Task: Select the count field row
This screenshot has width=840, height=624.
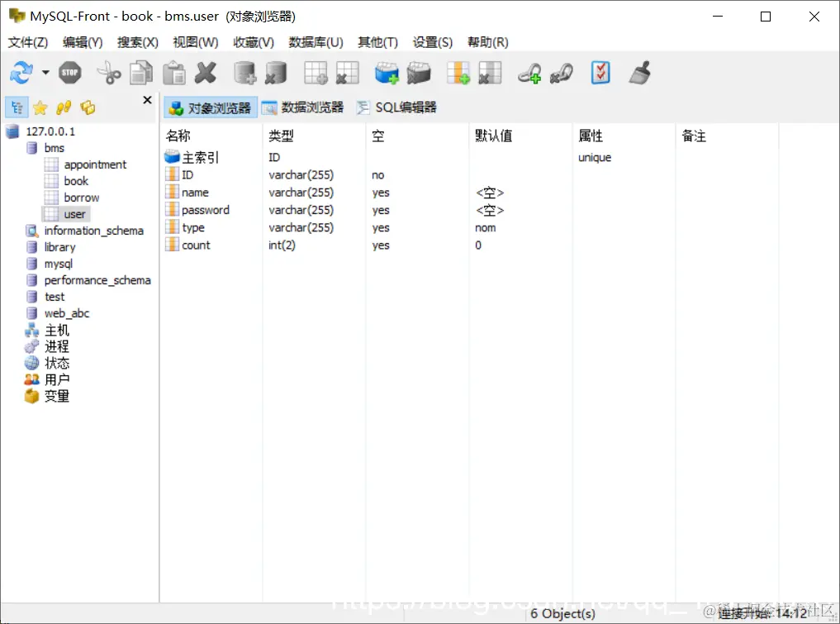Action: coord(196,245)
